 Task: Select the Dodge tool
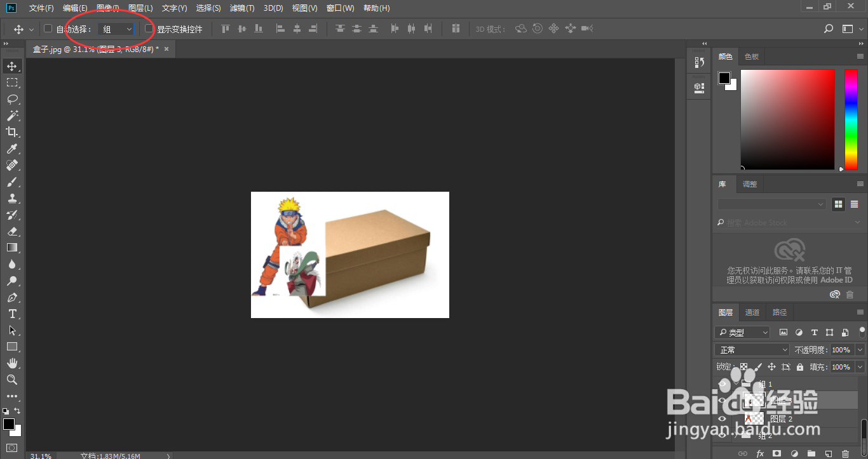point(12,281)
